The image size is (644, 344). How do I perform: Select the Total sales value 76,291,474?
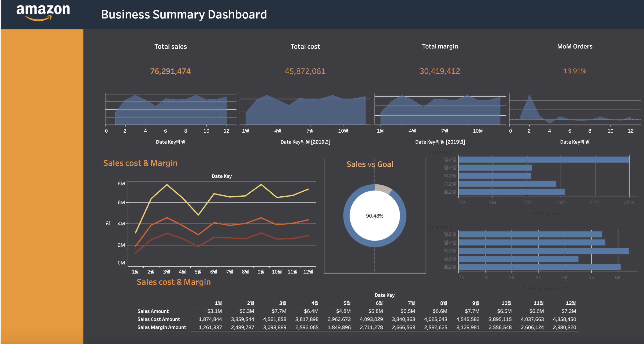pyautogui.click(x=170, y=71)
